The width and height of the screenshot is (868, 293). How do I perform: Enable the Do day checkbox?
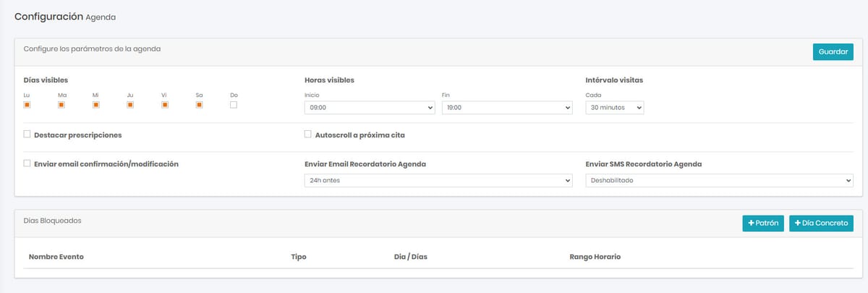234,105
